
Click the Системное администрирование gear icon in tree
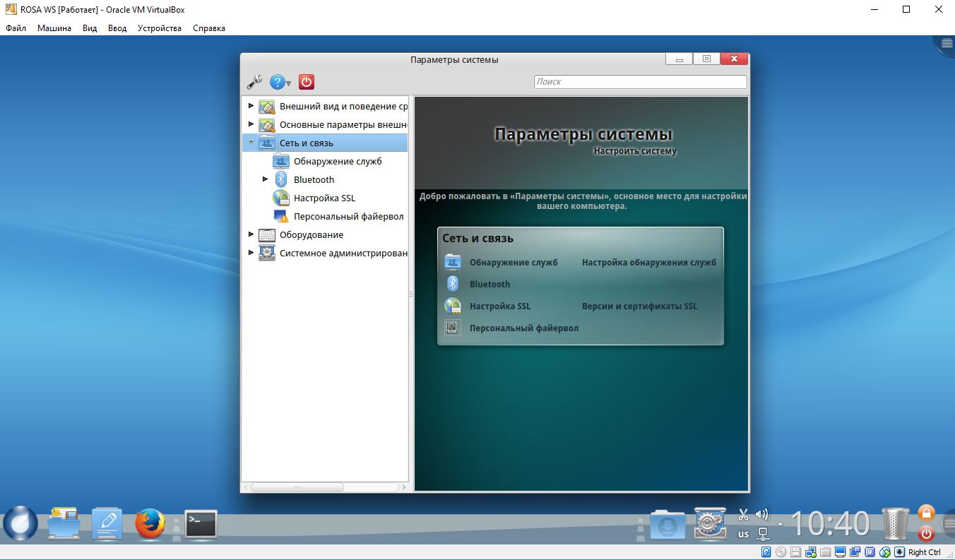267,253
